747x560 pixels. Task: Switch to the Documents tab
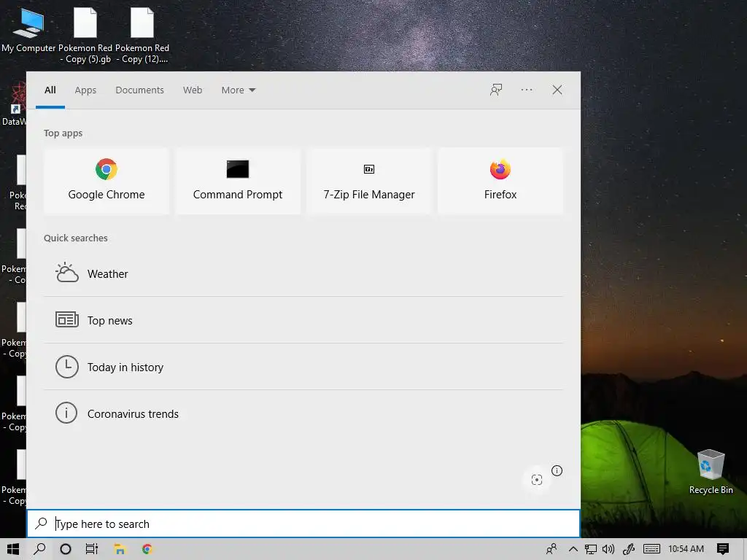click(139, 90)
